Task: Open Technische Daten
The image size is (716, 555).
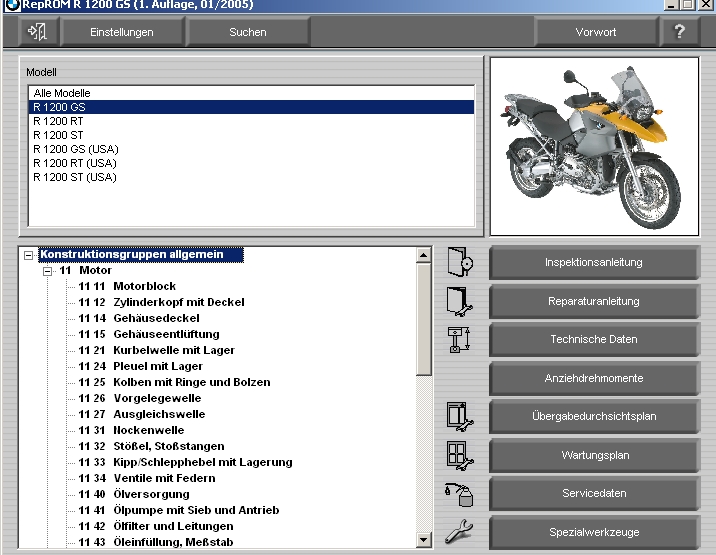Action: [594, 339]
